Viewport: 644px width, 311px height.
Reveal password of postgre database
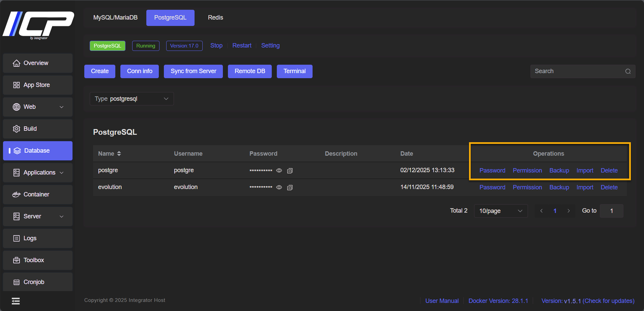tap(279, 170)
